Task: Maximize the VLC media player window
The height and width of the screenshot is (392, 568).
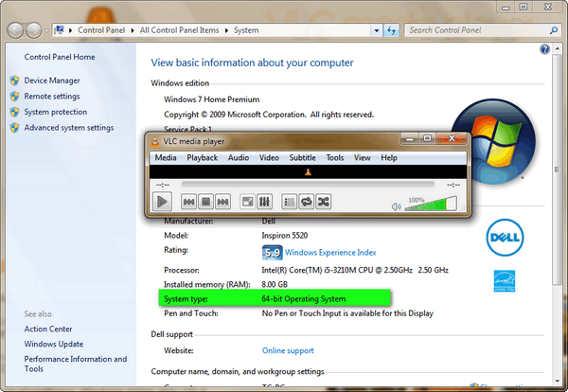Action: (x=428, y=138)
